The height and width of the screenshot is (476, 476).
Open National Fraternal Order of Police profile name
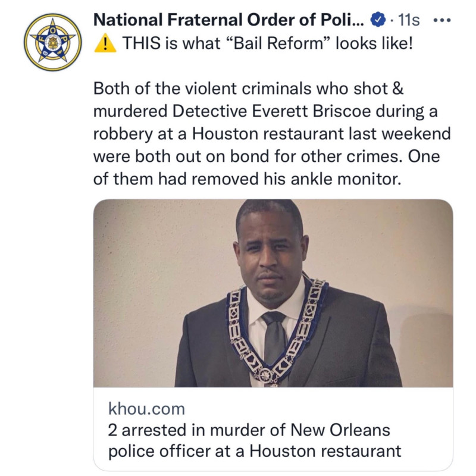228,20
